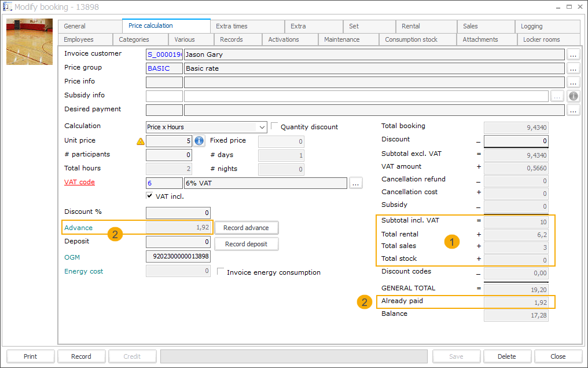Open the Consumption stock tab
The height and width of the screenshot is (368, 588).
tap(411, 39)
